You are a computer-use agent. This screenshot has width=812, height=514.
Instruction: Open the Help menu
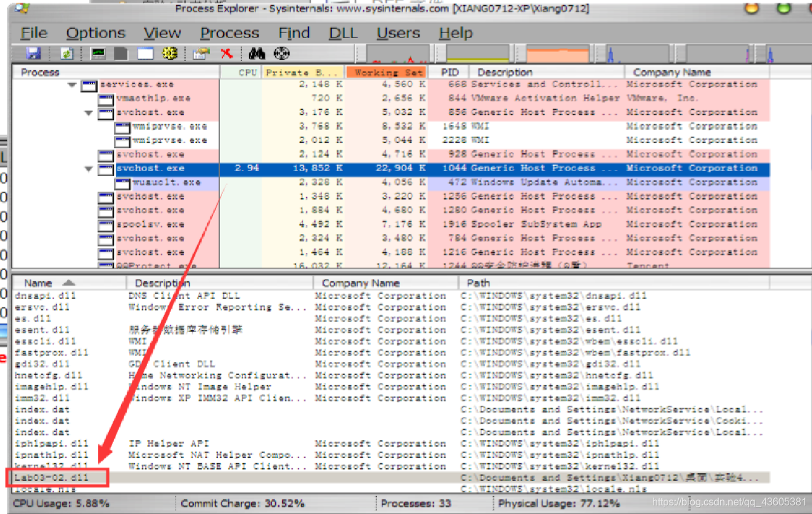456,33
